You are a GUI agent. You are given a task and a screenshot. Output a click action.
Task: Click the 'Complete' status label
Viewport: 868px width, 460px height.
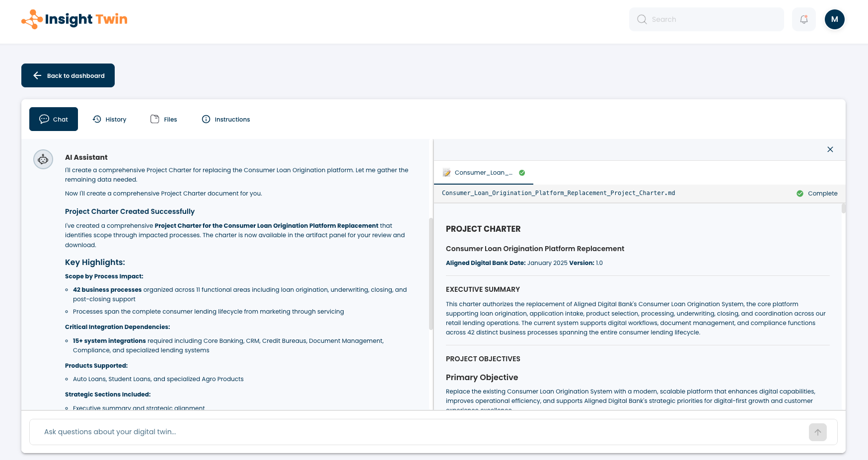(823, 194)
